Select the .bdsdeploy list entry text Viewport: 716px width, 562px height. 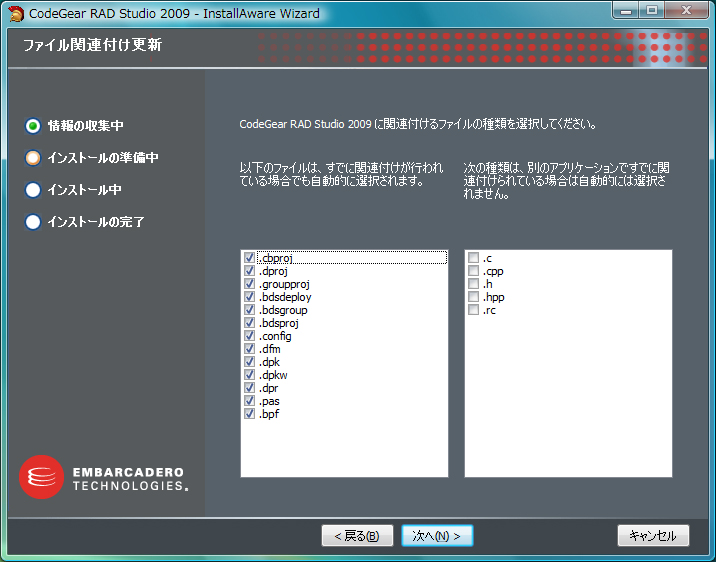[285, 297]
